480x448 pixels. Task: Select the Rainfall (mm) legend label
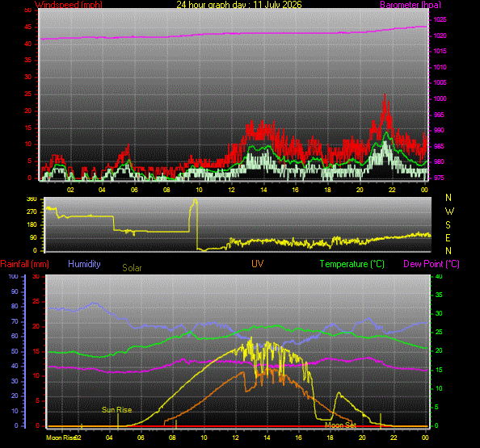click(25, 264)
